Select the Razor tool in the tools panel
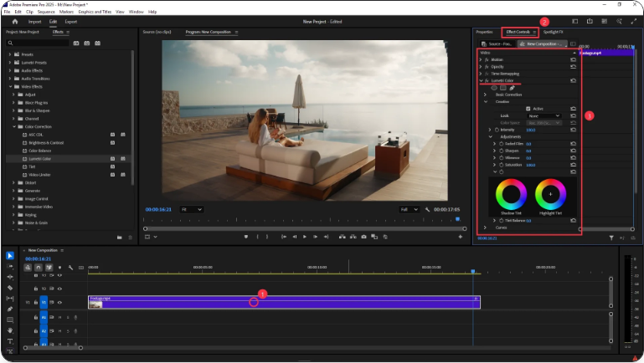Screen dimensions: 644x363 pos(9,287)
